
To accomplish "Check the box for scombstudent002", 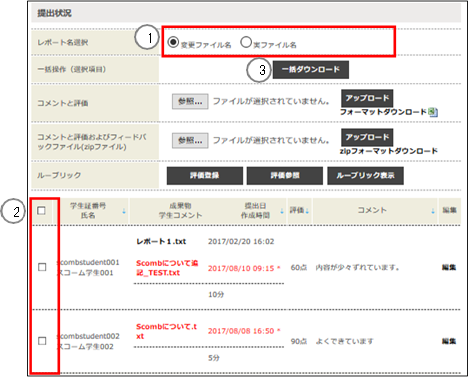I will [x=42, y=341].
